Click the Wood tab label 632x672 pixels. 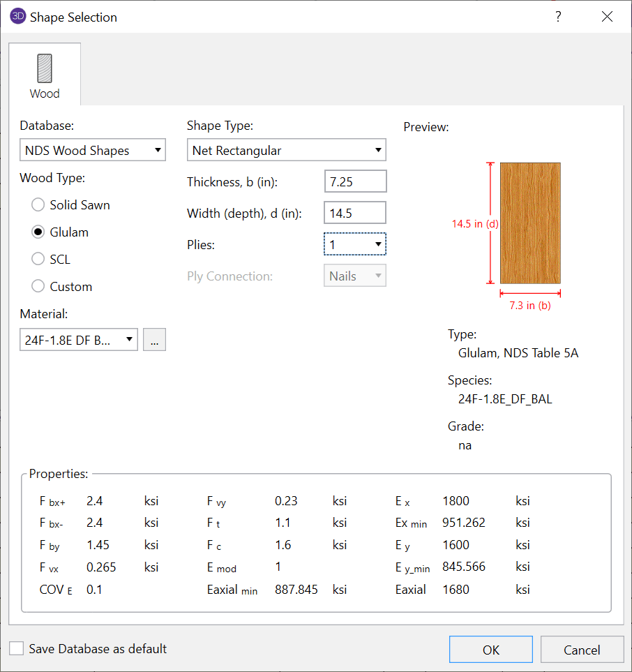pyautogui.click(x=45, y=94)
